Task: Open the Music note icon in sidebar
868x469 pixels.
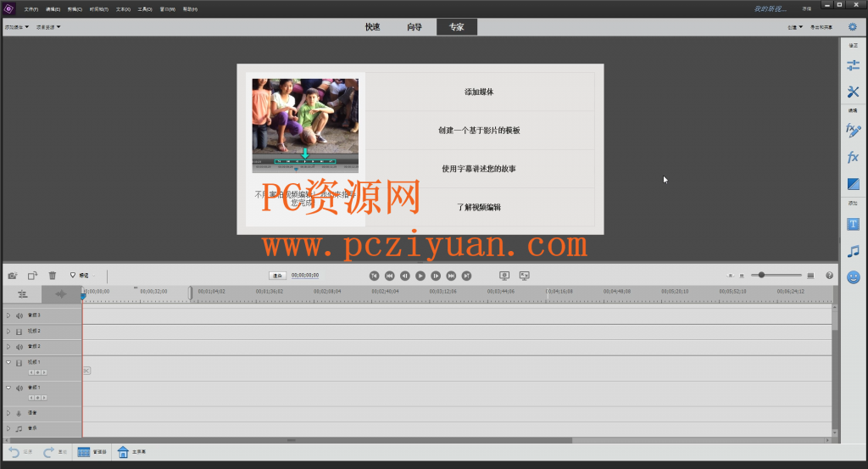Action: tap(853, 251)
